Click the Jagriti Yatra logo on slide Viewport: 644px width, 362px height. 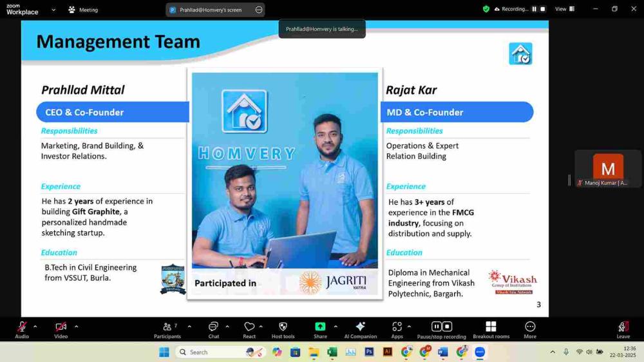point(333,283)
